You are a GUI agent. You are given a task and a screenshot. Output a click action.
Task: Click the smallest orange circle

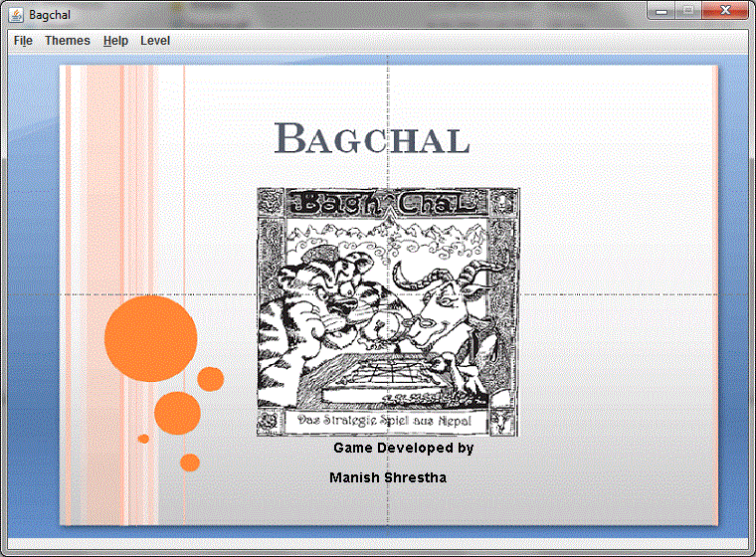pyautogui.click(x=143, y=439)
